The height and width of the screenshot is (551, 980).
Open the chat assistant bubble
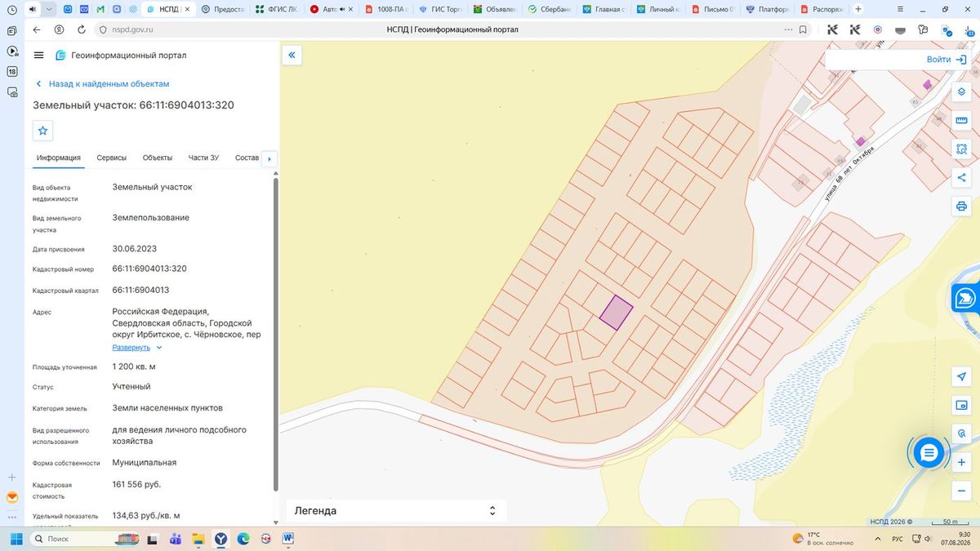click(929, 451)
